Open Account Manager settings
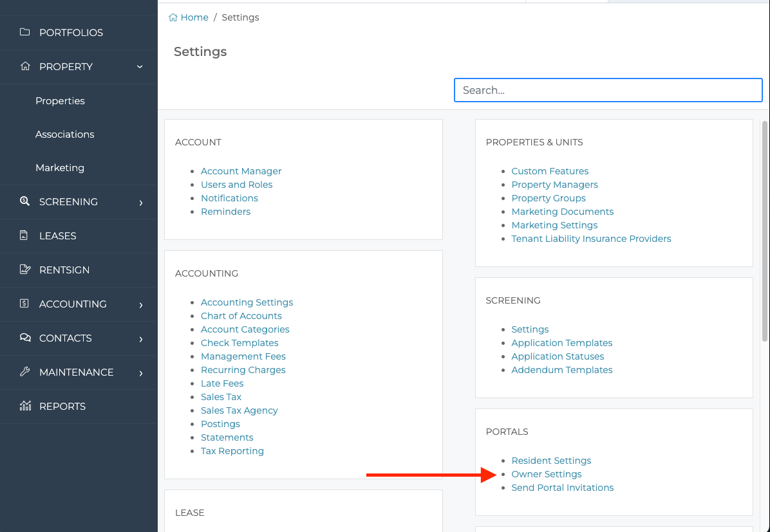Image resolution: width=770 pixels, height=532 pixels. pos(241,171)
